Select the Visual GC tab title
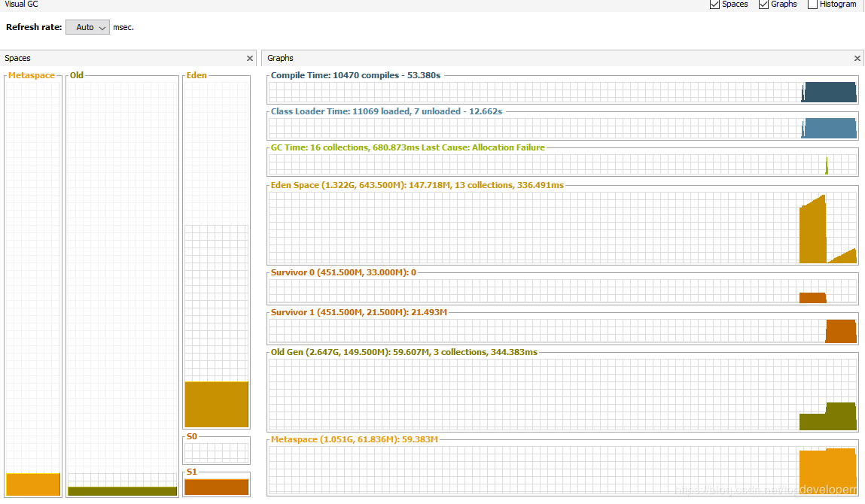Screen dimensions: 865x504 tap(21, 5)
